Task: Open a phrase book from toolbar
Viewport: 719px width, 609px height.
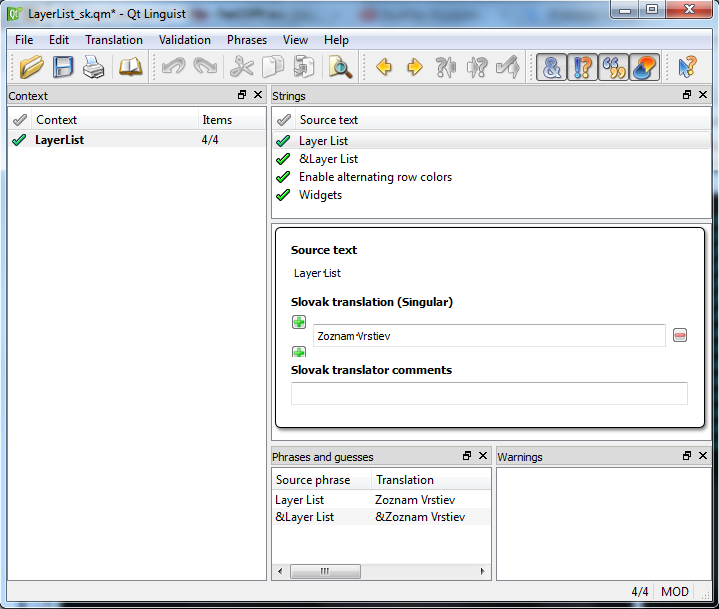Action: [x=130, y=67]
